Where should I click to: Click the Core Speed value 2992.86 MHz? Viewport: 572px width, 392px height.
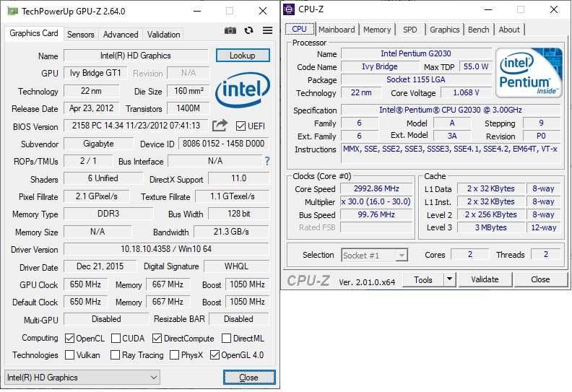tap(376, 188)
